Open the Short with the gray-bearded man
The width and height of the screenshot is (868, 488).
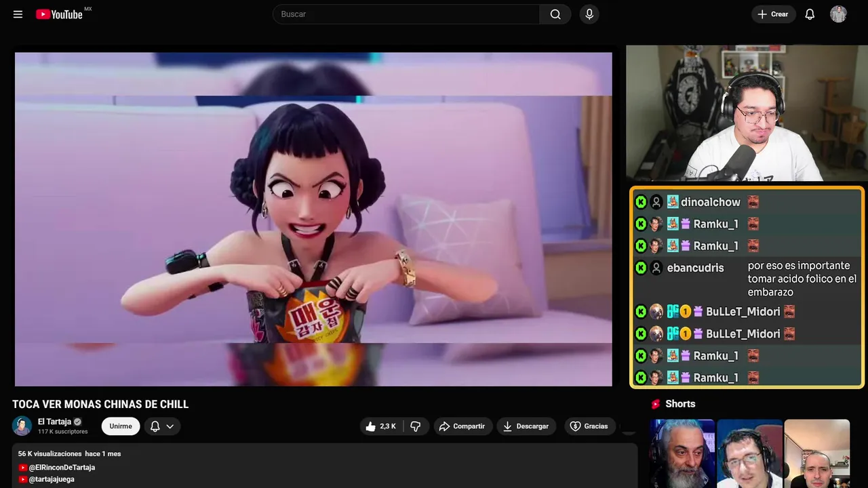(682, 453)
